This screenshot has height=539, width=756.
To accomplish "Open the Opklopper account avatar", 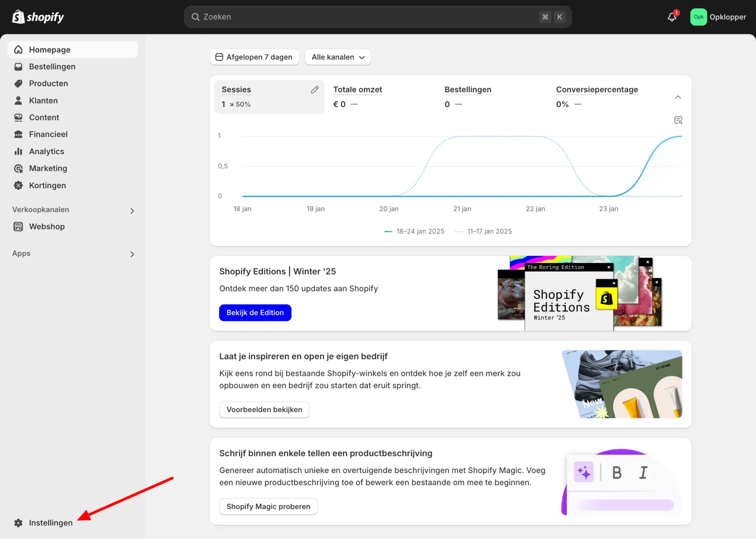I will (698, 17).
